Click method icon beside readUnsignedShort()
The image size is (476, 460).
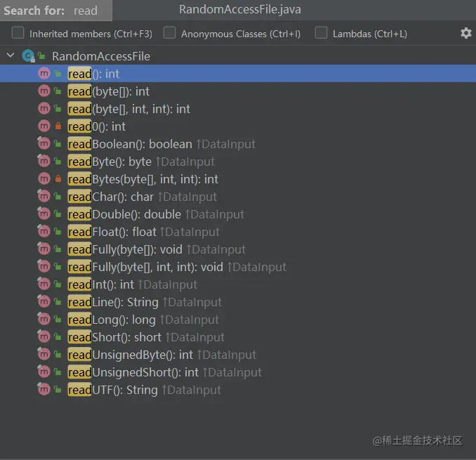44,372
